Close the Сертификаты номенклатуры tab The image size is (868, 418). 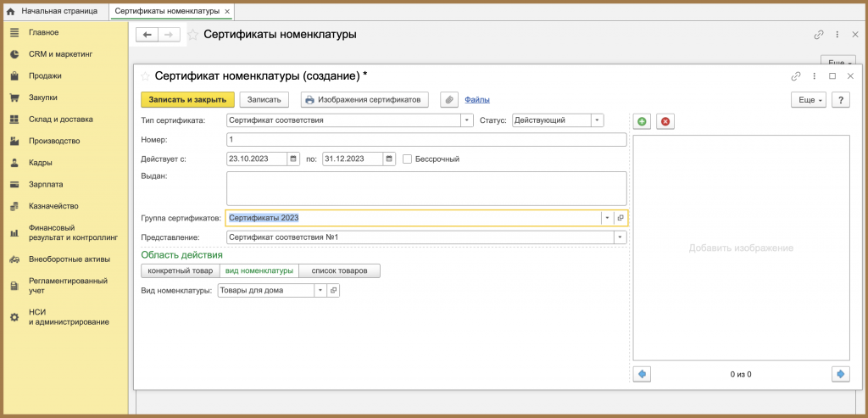(227, 11)
